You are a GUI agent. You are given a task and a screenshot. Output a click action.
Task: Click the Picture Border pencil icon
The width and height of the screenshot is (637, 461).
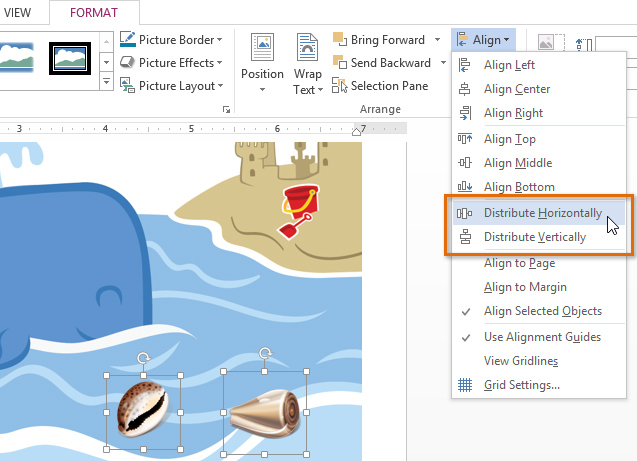128,39
